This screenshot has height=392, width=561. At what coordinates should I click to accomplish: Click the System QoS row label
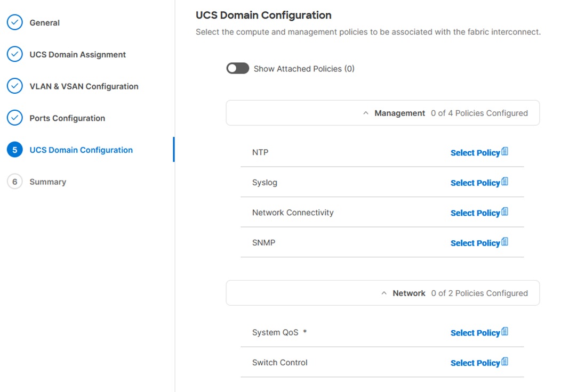275,332
